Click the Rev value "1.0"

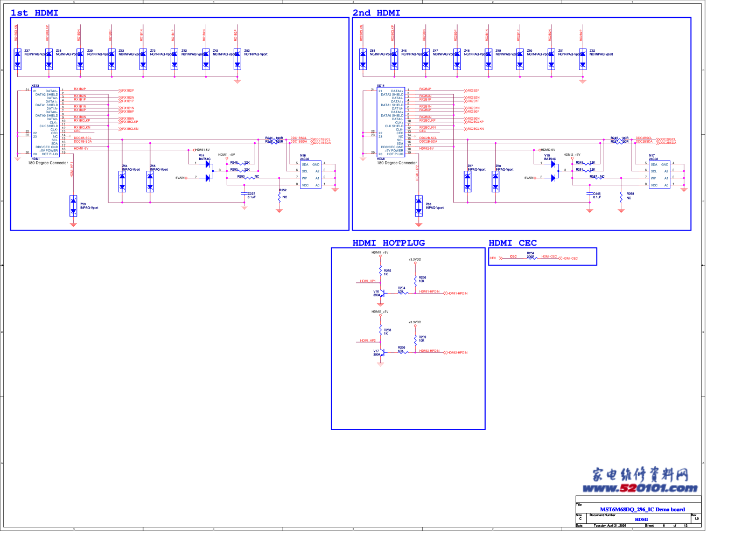[696, 519]
